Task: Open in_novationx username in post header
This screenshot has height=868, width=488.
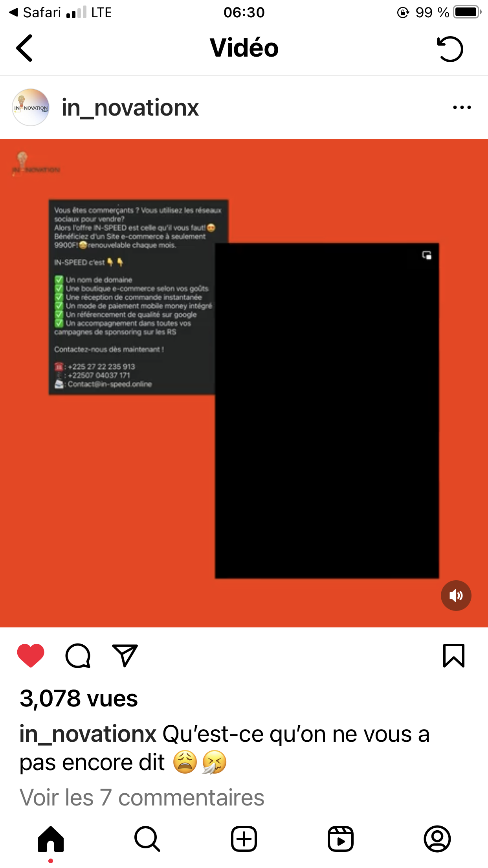Action: point(130,108)
